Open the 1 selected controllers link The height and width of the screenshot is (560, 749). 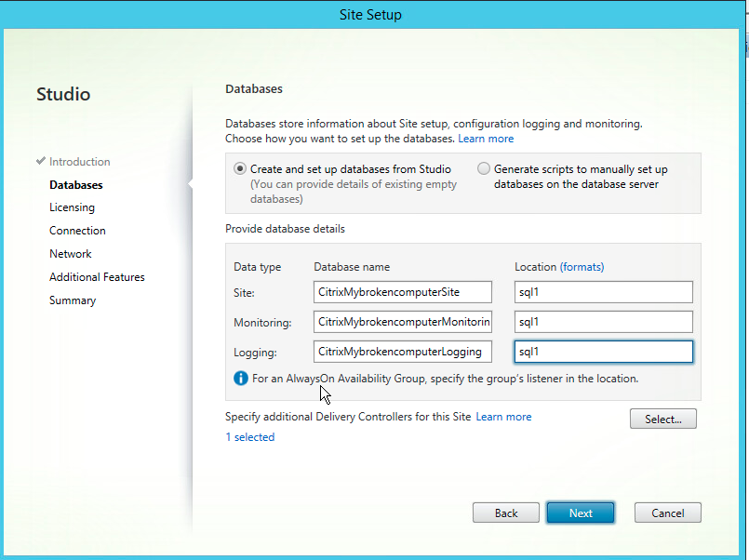249,437
